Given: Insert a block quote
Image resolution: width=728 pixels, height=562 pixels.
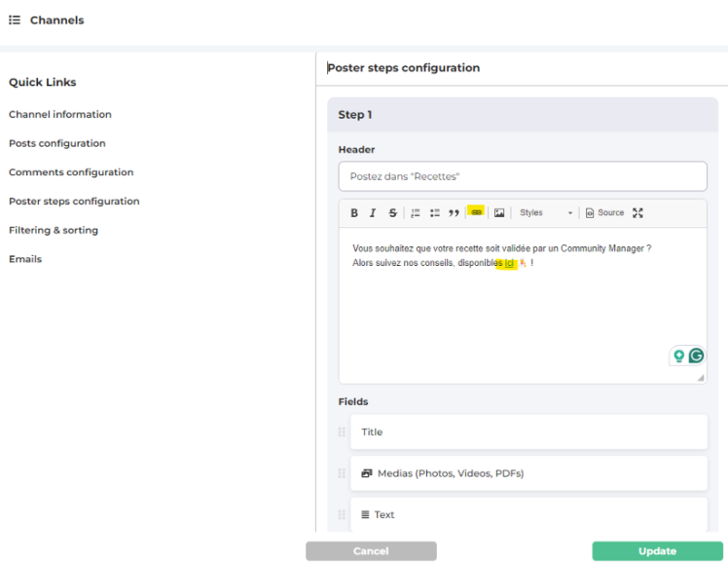Looking at the screenshot, I should pos(454,213).
